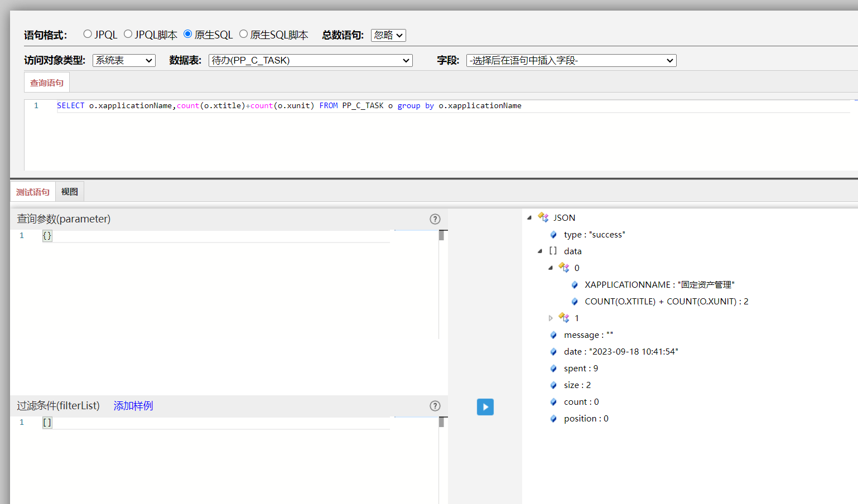Select the 测试语句 tab
The width and height of the screenshot is (858, 504).
click(x=33, y=192)
